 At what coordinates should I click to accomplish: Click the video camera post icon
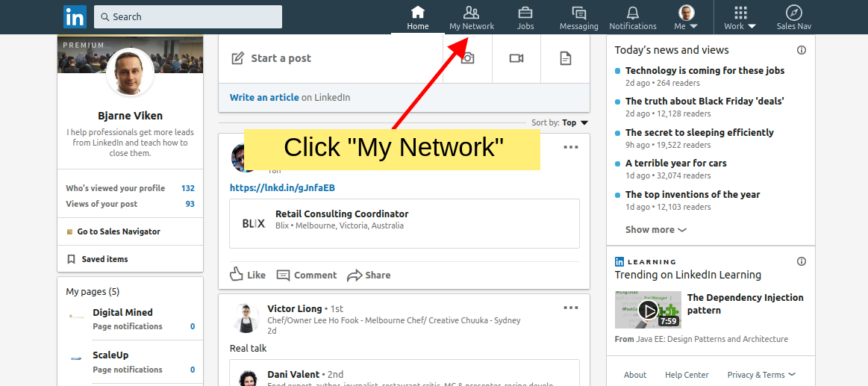516,58
